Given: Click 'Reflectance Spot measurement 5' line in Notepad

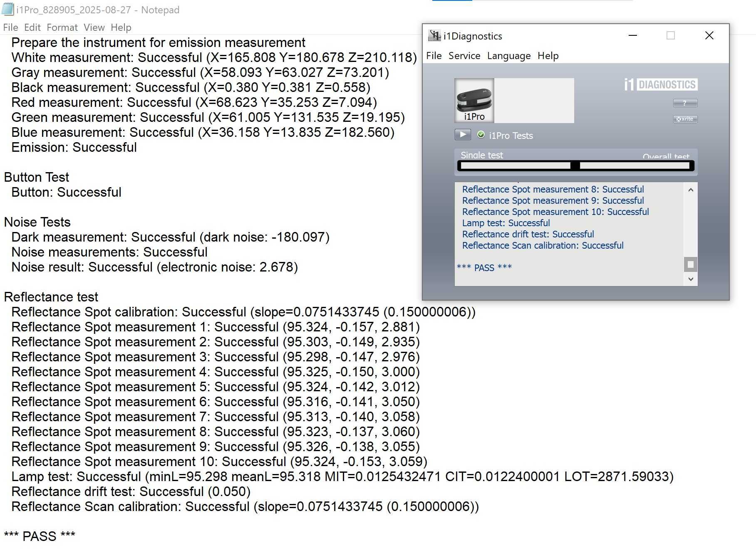Looking at the screenshot, I should 216,387.
